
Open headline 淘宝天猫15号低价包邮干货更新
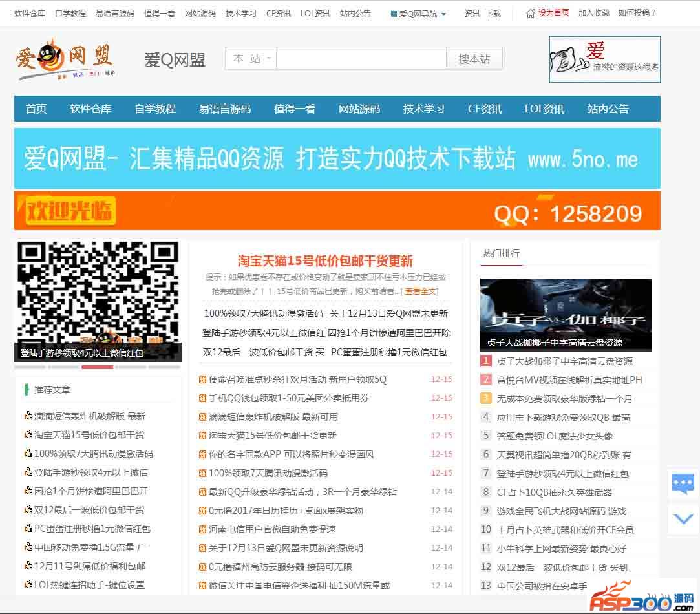click(326, 260)
